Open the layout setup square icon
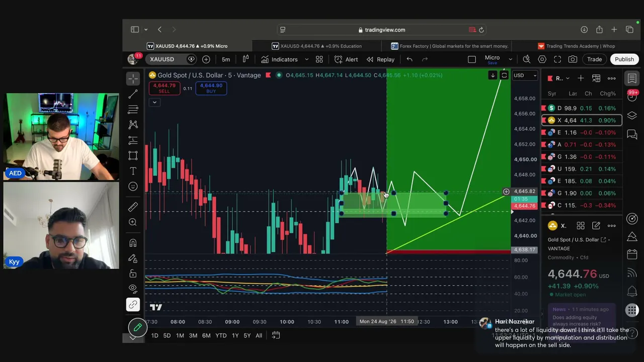This screenshot has height=362, width=644. (471, 59)
